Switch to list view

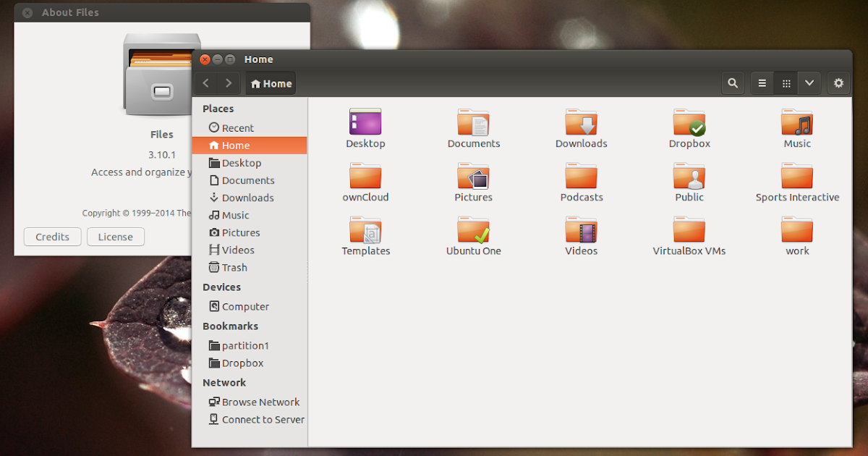point(762,83)
